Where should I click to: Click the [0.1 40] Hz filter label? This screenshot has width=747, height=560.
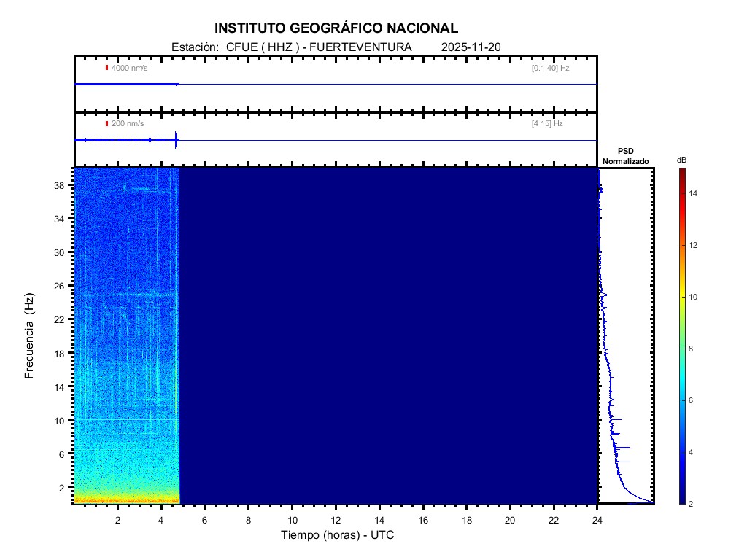[550, 68]
